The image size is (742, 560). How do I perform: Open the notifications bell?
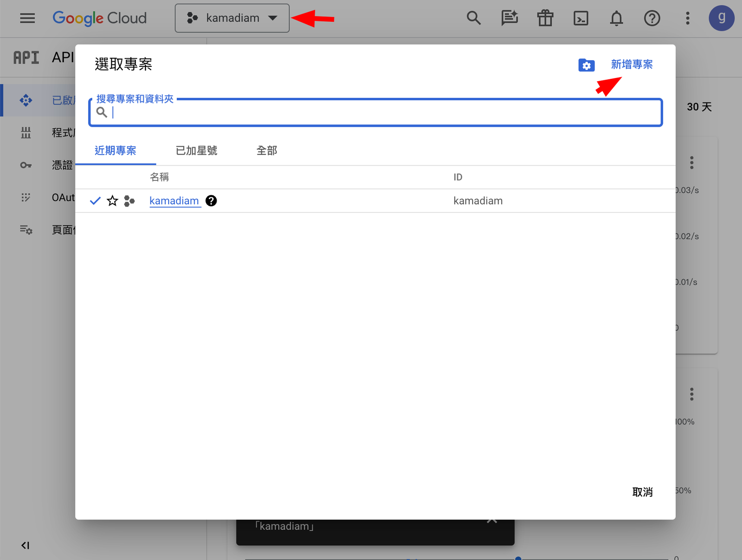616,18
